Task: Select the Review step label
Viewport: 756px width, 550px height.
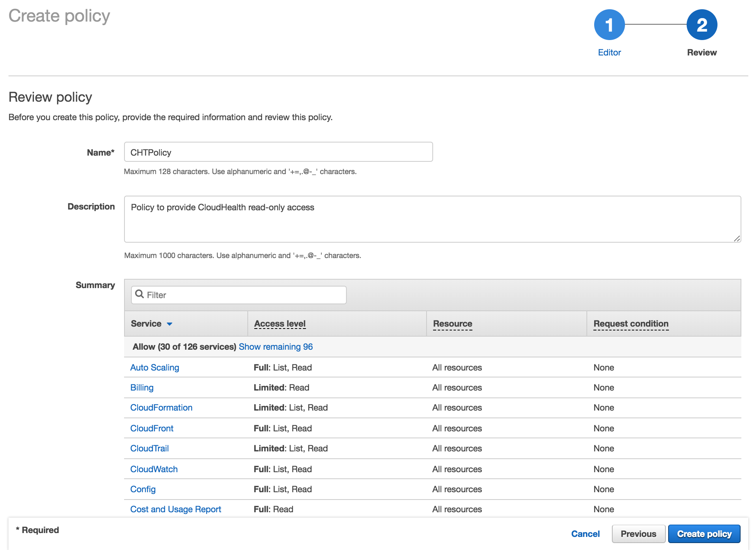Action: click(702, 52)
